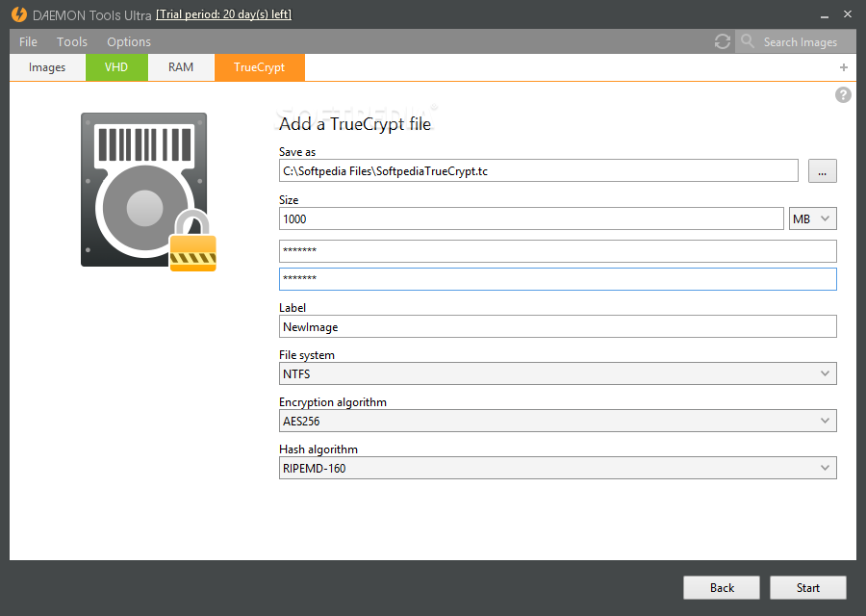Image resolution: width=866 pixels, height=616 pixels.
Task: Minimize the DAEMON Tools Ultra window
Action: [825, 14]
